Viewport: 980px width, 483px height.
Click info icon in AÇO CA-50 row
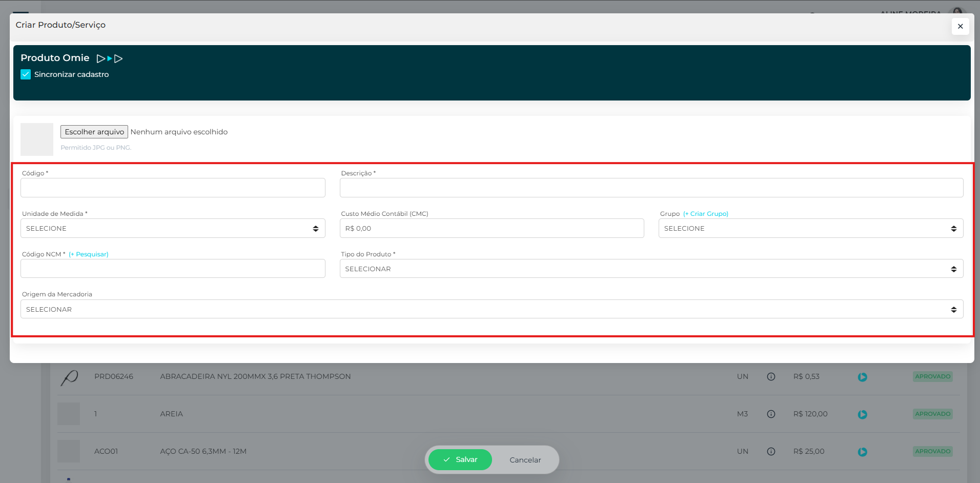coord(771,452)
